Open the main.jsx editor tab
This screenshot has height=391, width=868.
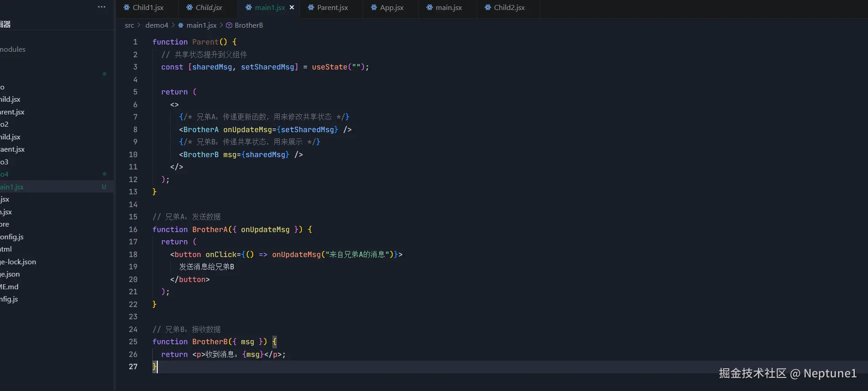click(448, 8)
